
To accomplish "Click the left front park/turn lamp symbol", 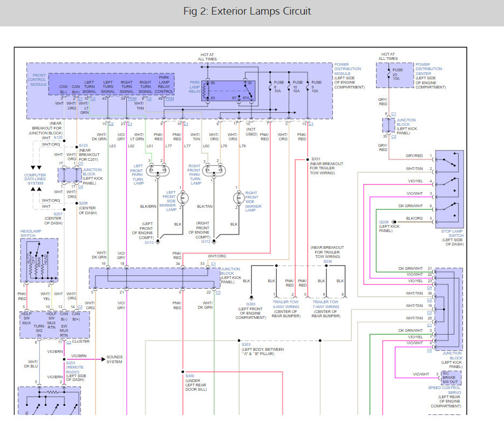I will [158, 171].
